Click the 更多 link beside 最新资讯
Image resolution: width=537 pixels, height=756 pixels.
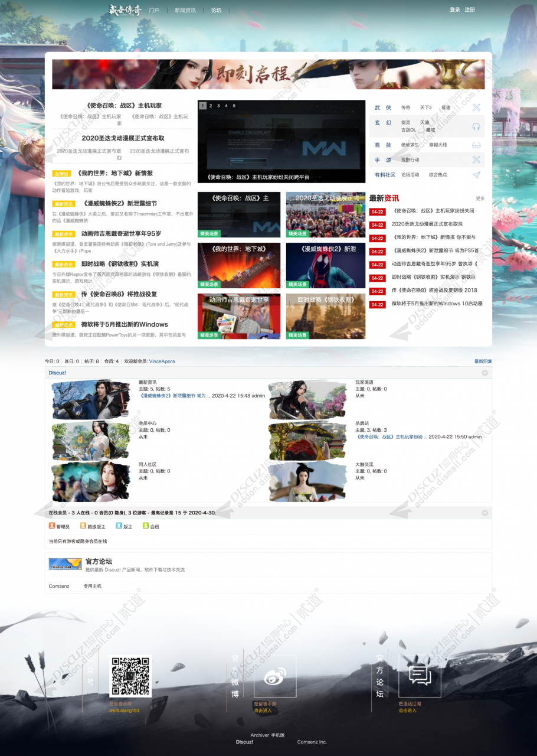point(480,198)
